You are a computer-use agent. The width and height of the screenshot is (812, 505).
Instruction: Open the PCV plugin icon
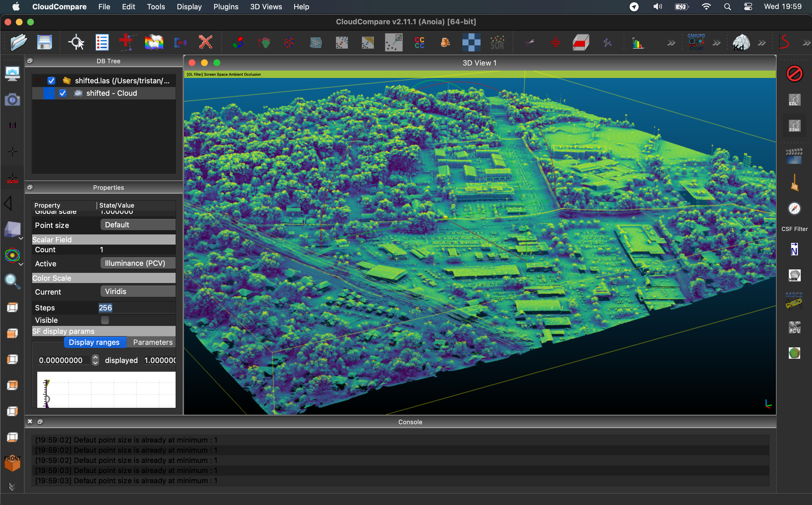tap(794, 328)
